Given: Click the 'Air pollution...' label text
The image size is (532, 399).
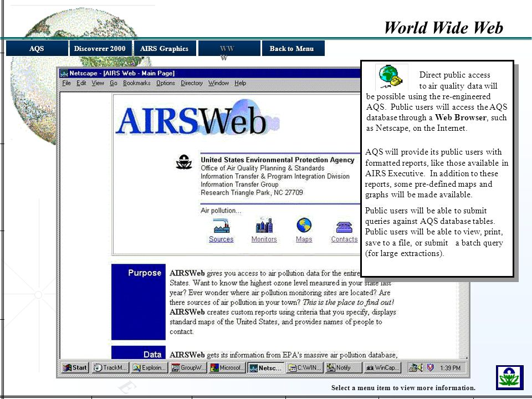Looking at the screenshot, I should pyautogui.click(x=221, y=211).
